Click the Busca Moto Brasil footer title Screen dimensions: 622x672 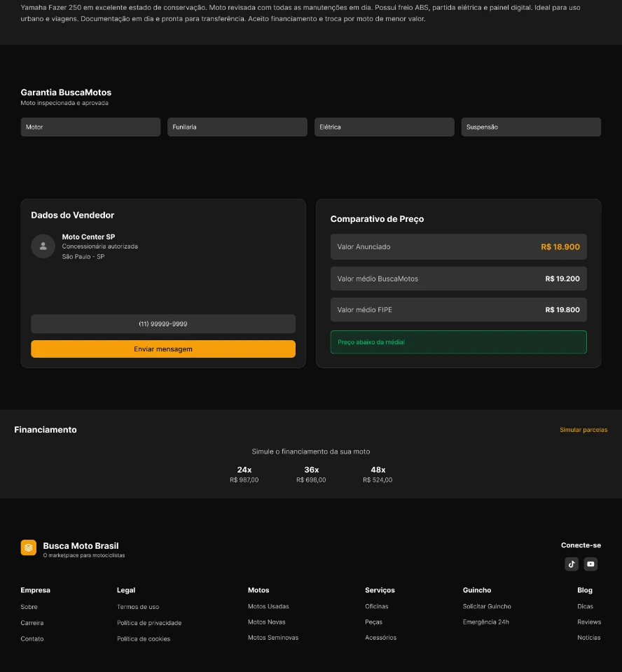[81, 545]
